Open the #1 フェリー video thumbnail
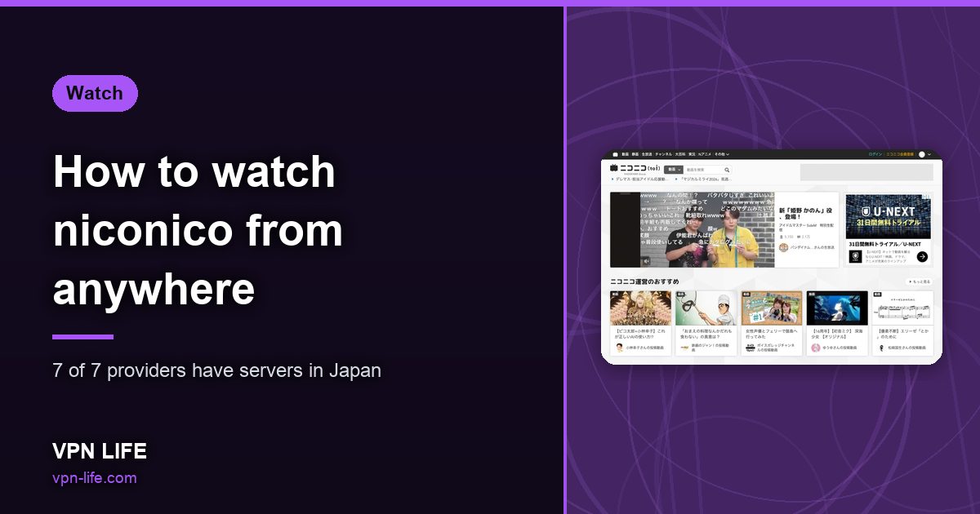Viewport: 980px width, 514px height. [772, 308]
